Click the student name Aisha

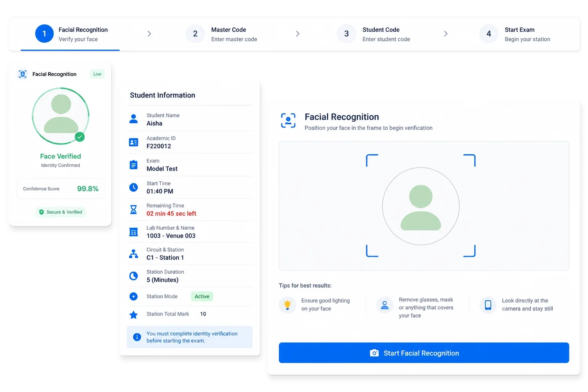[x=154, y=123]
